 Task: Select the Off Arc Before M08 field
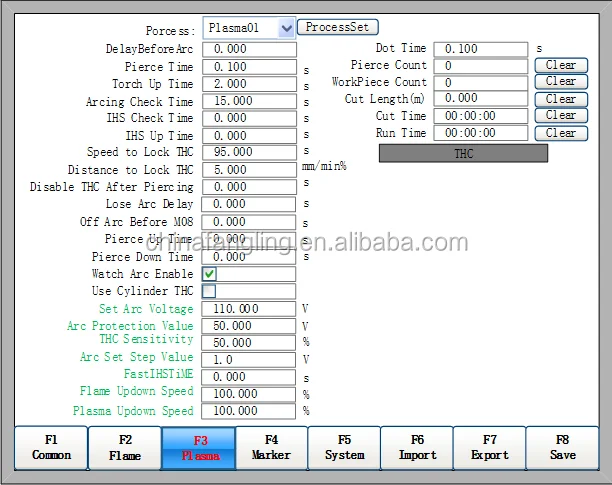(249, 222)
